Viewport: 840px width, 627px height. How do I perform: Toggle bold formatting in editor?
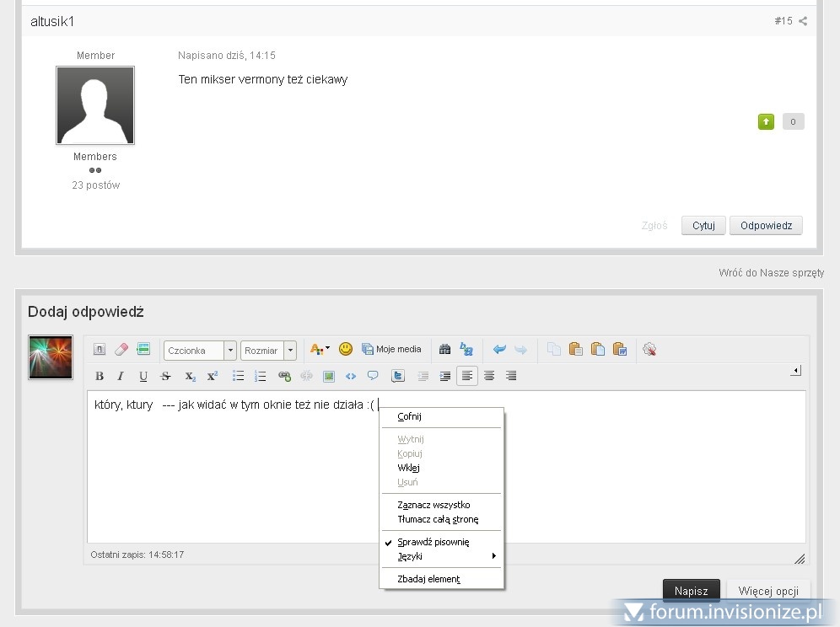pos(100,376)
